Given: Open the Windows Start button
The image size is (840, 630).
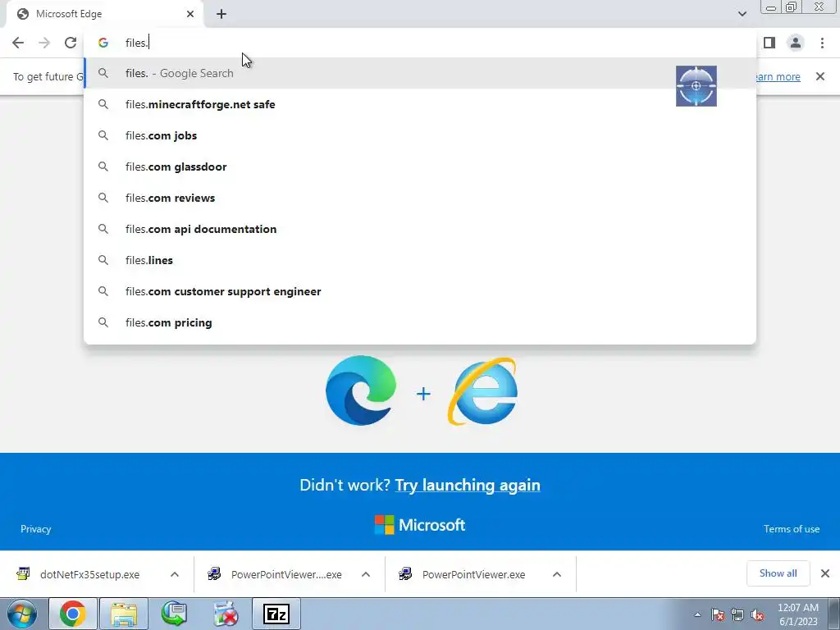Looking at the screenshot, I should point(21,614).
